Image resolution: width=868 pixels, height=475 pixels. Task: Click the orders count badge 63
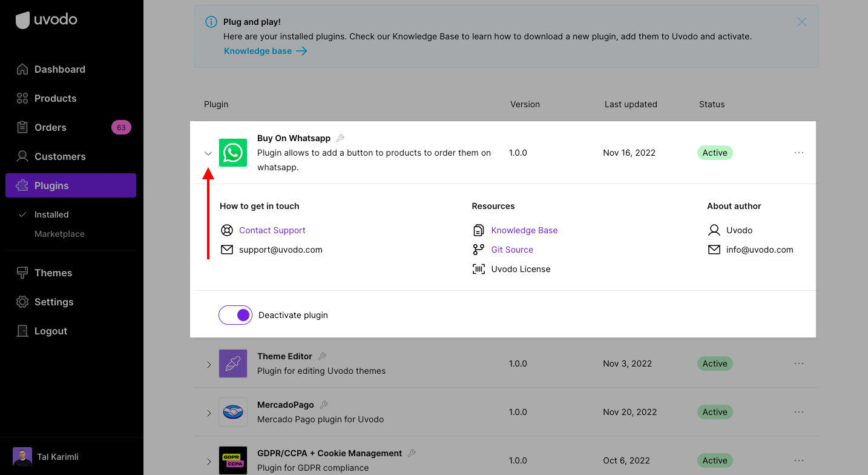pyautogui.click(x=121, y=127)
